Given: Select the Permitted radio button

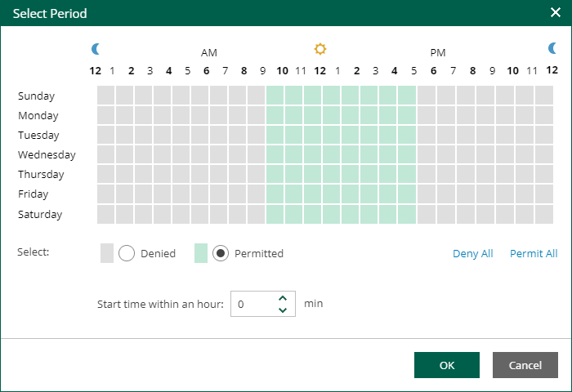Looking at the screenshot, I should coord(221,253).
